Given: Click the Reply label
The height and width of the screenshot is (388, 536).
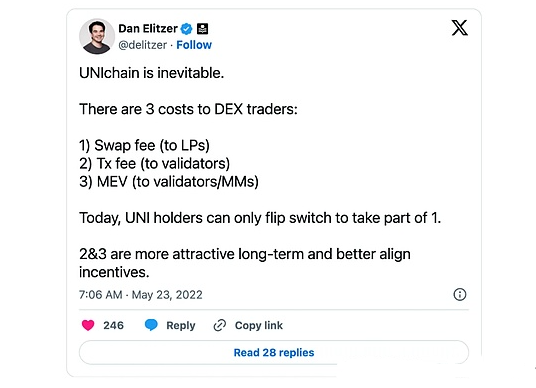Looking at the screenshot, I should [180, 325].
